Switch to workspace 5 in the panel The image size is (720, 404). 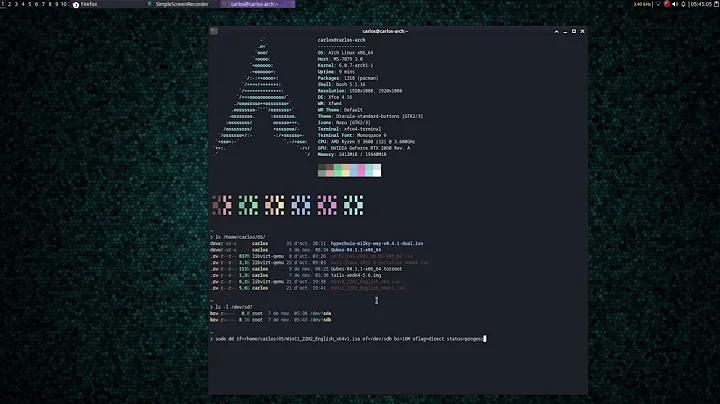(x=30, y=4)
